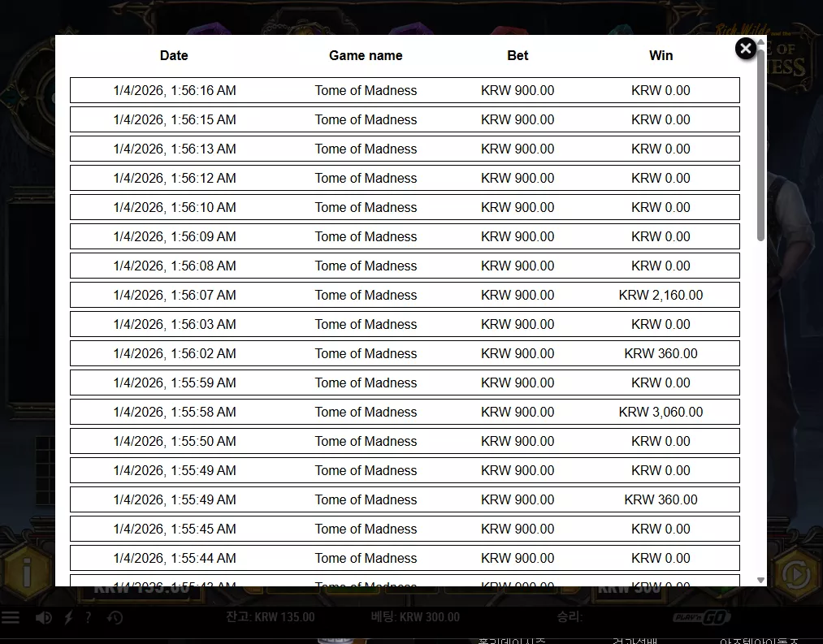
Task: Click the Win column header
Action: (661, 56)
